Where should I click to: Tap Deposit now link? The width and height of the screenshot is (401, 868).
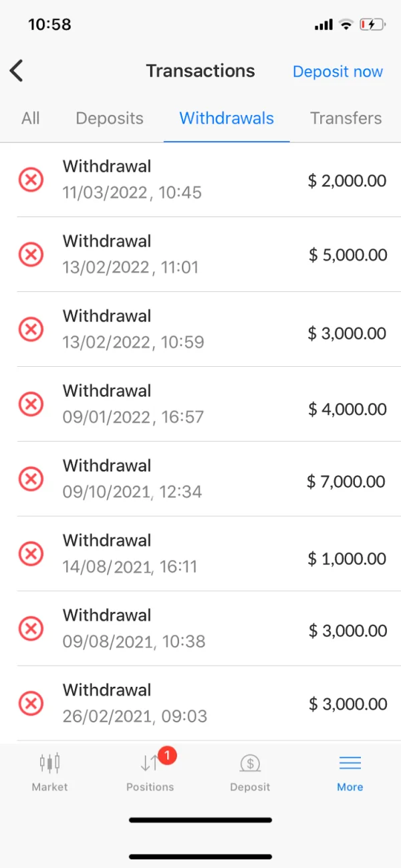tap(338, 71)
